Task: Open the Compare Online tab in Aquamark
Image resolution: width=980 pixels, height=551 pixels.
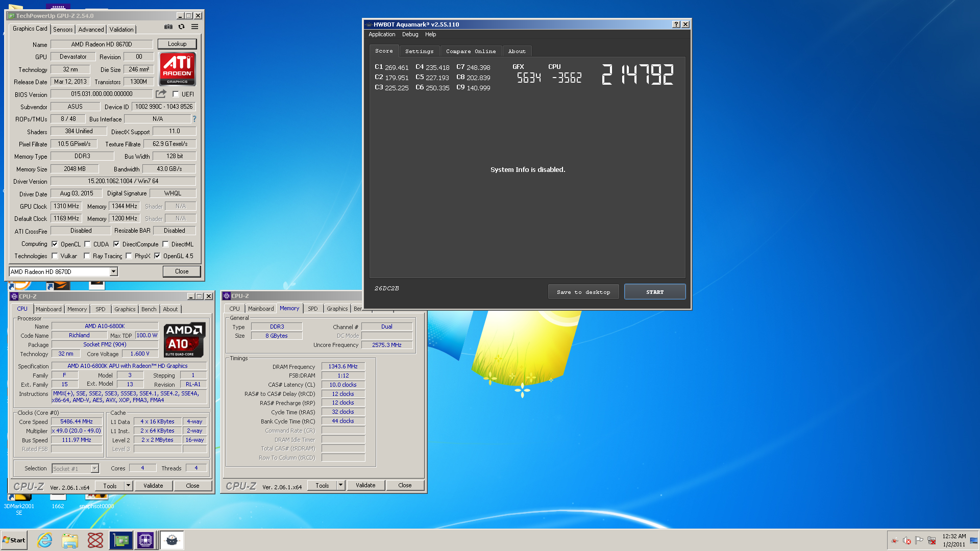Action: (471, 52)
